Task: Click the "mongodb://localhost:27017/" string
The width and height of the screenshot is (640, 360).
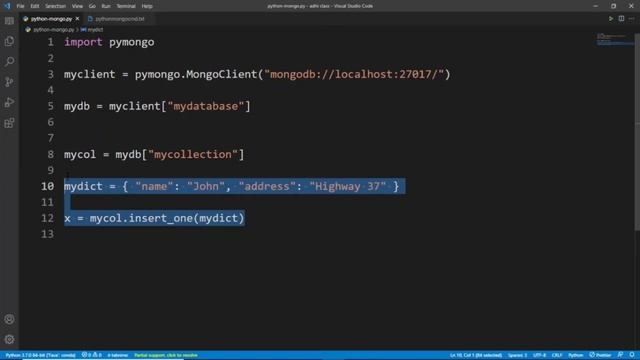Action: [x=354, y=74]
